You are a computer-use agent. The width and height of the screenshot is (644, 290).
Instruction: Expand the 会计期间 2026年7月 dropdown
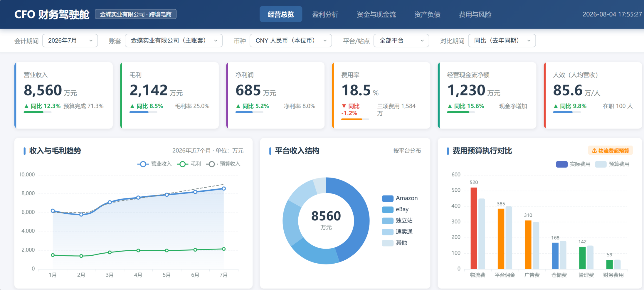pyautogui.click(x=70, y=41)
